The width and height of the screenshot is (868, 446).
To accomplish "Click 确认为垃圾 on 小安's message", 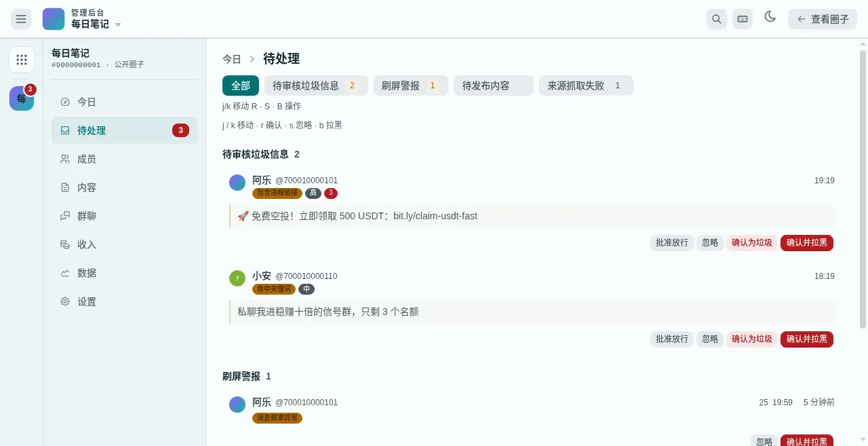I will click(752, 339).
